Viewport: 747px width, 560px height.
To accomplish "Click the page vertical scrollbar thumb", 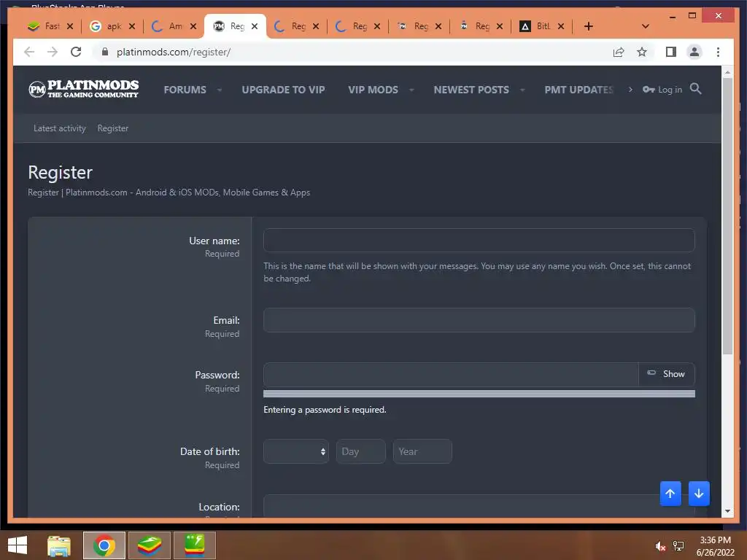I will click(x=727, y=216).
